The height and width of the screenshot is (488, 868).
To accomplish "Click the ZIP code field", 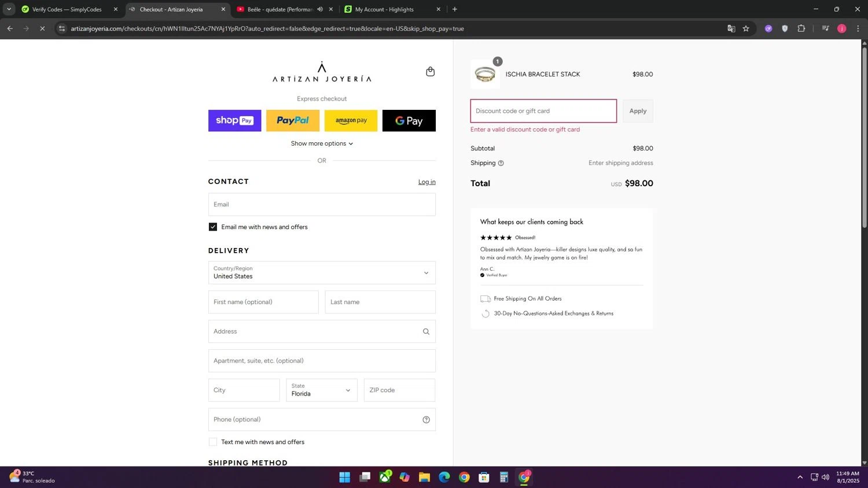I will (x=399, y=390).
